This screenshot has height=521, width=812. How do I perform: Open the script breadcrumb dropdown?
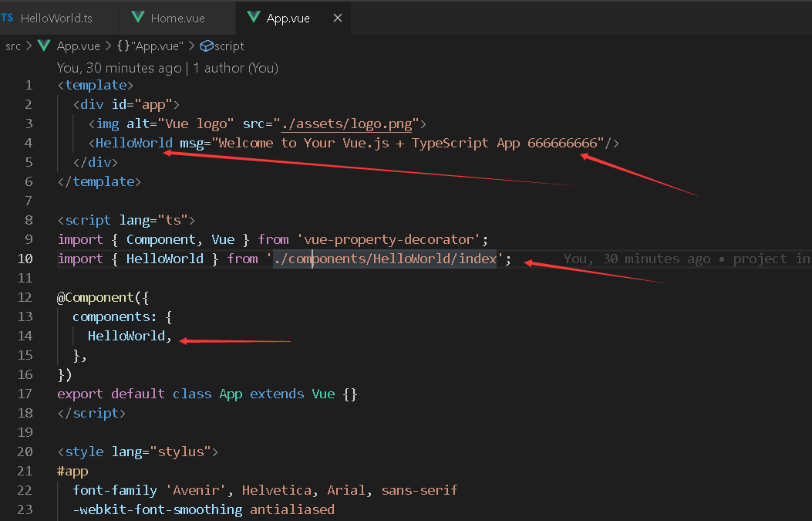pos(227,46)
